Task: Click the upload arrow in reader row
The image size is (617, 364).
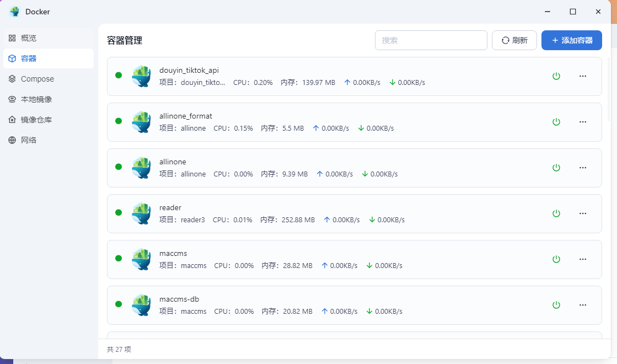Action: coord(326,220)
